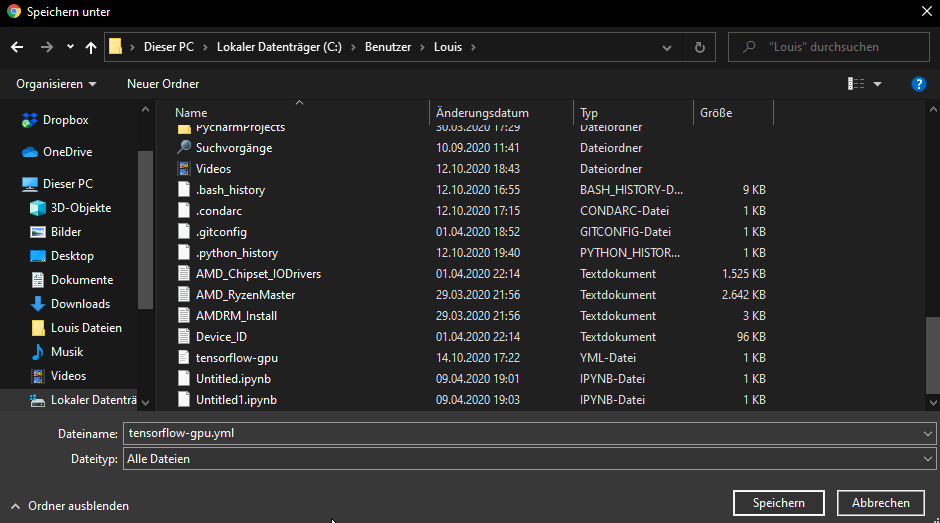Select OneDrive in the navigation pane

pyautogui.click(x=67, y=152)
